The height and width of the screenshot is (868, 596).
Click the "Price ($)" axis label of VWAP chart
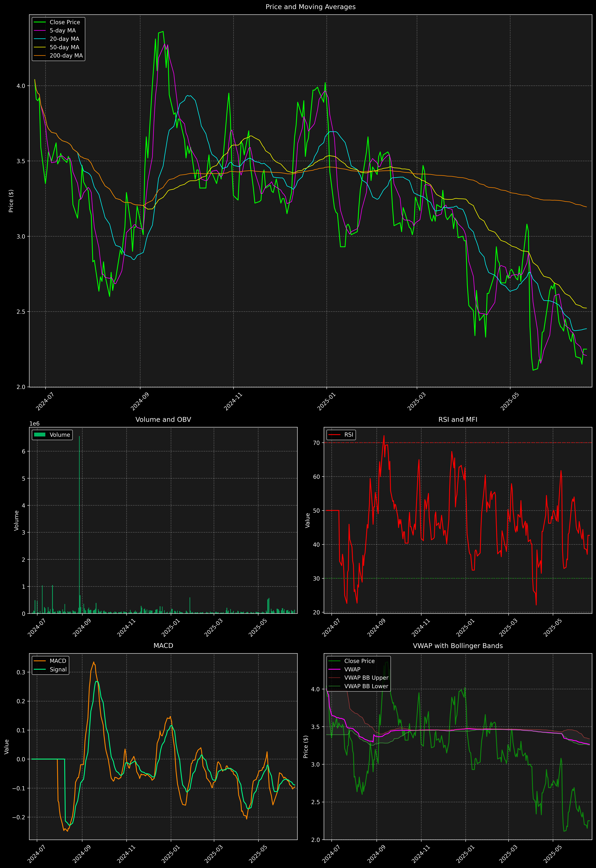coord(306,747)
